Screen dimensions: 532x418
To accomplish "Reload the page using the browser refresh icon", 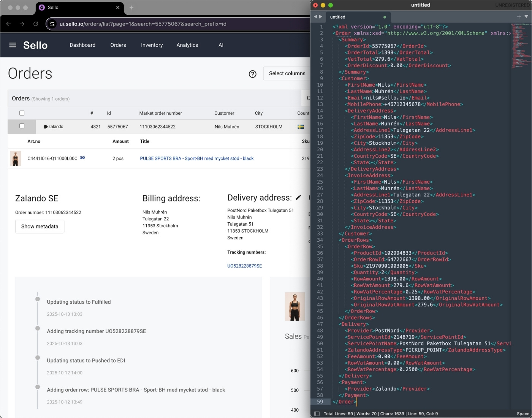I will [36, 24].
